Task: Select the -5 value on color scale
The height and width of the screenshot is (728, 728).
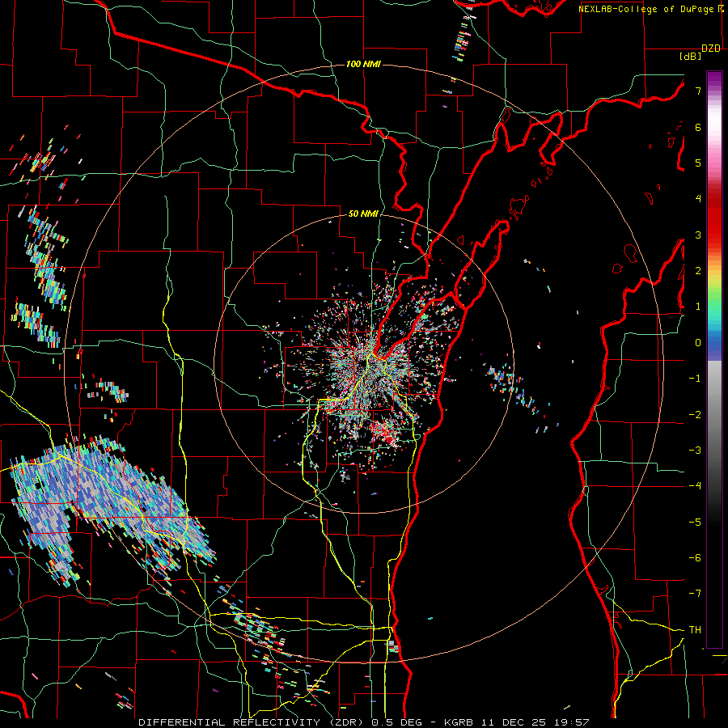Action: 695,523
